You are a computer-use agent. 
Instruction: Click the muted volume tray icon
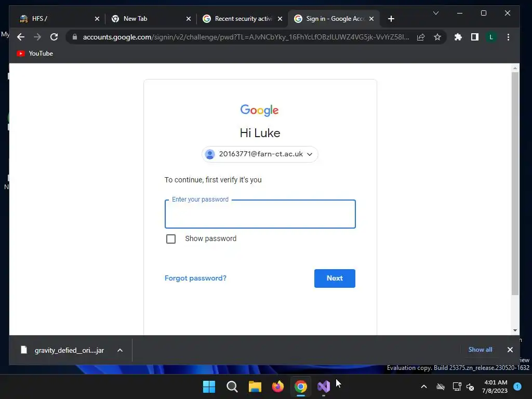470,387
